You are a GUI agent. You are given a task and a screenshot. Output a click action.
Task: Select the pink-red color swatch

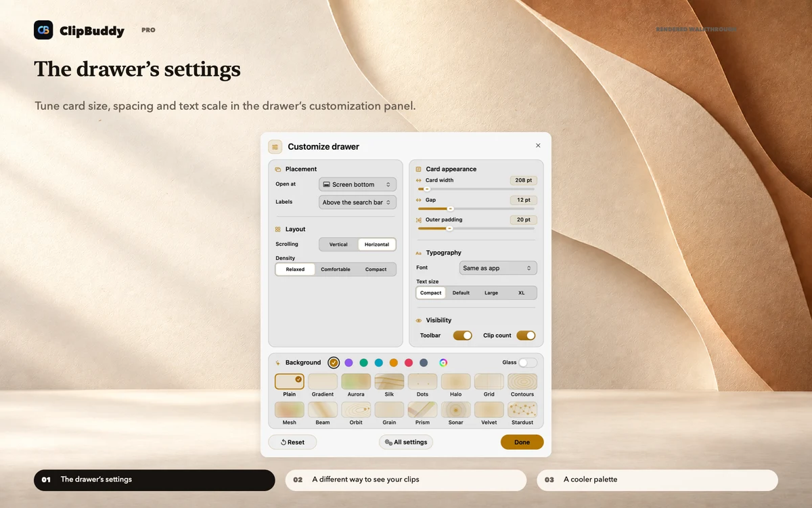coord(409,362)
